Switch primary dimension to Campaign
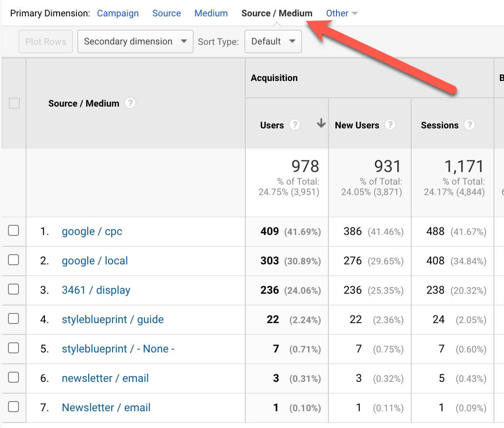Viewport: 504px width, 428px height. [x=118, y=13]
